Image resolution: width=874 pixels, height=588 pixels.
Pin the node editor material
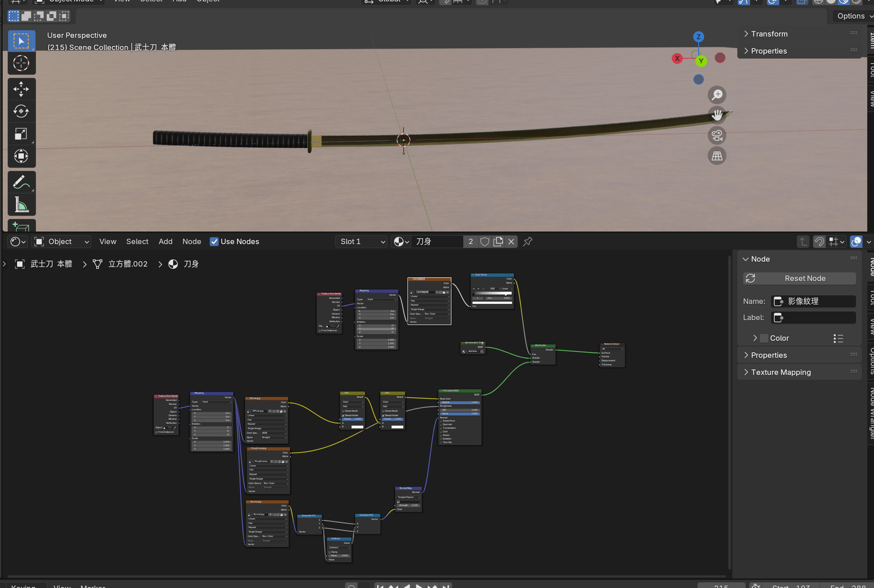528,242
